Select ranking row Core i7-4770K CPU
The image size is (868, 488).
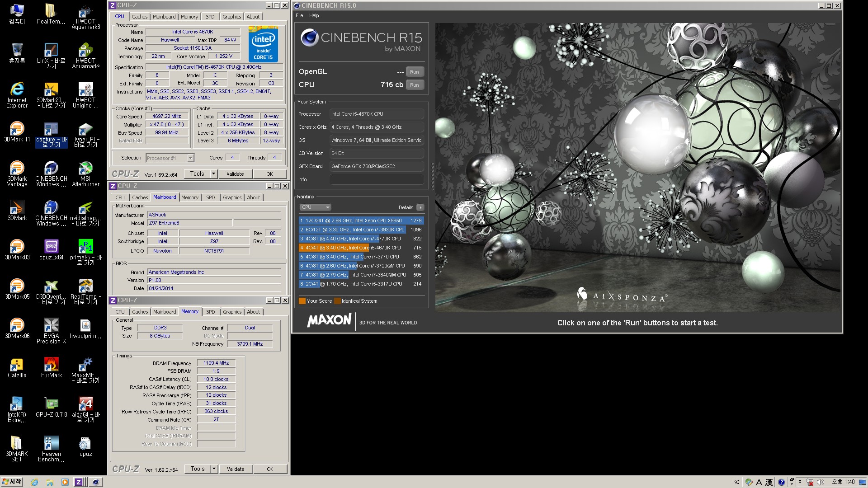pyautogui.click(x=361, y=239)
